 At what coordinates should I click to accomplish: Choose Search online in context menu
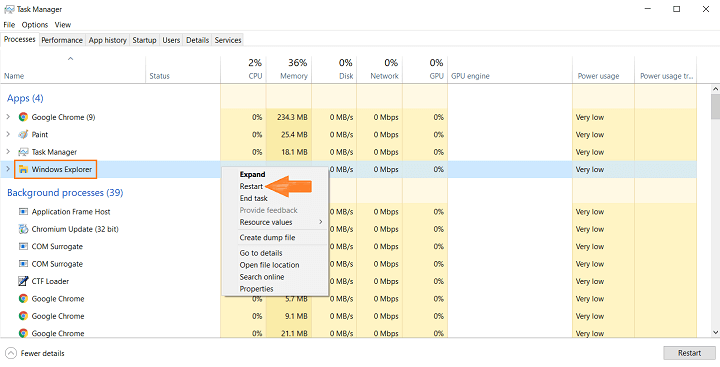(x=262, y=277)
